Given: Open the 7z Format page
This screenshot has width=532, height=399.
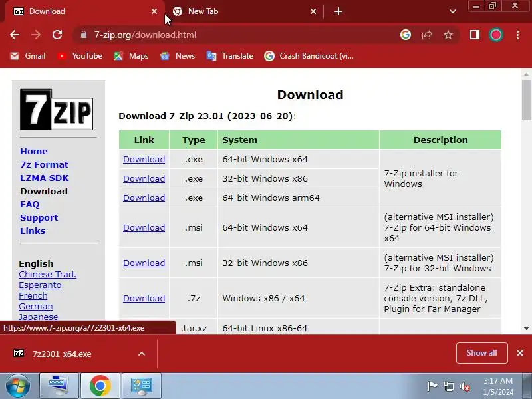Looking at the screenshot, I should coord(44,164).
